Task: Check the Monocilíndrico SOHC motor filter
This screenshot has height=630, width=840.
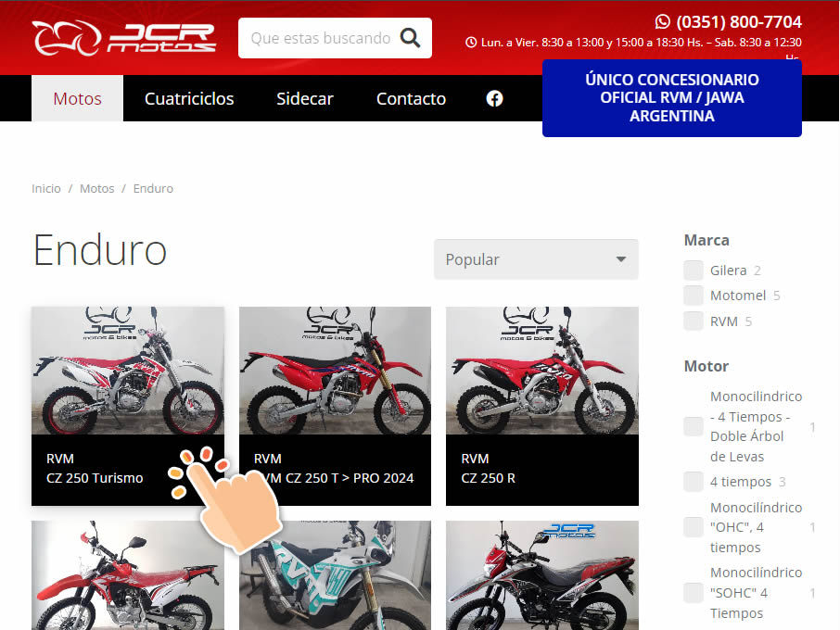Action: [694, 593]
